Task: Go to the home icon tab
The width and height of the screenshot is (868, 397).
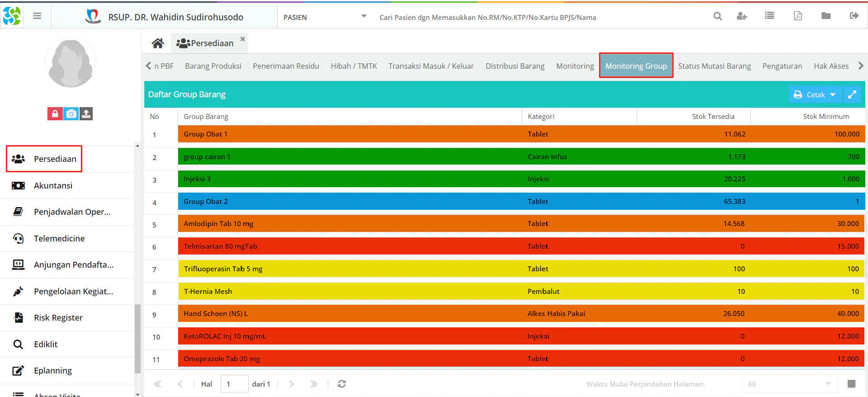Action: (158, 43)
